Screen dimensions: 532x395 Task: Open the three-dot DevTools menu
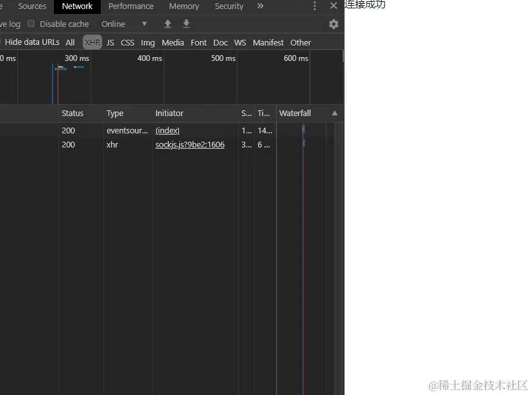[x=314, y=6]
